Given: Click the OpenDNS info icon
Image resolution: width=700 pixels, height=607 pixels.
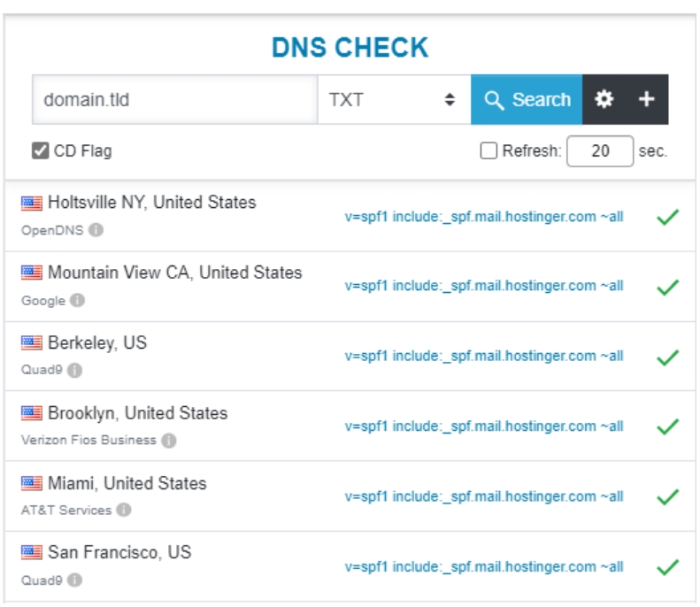Looking at the screenshot, I should [96, 231].
